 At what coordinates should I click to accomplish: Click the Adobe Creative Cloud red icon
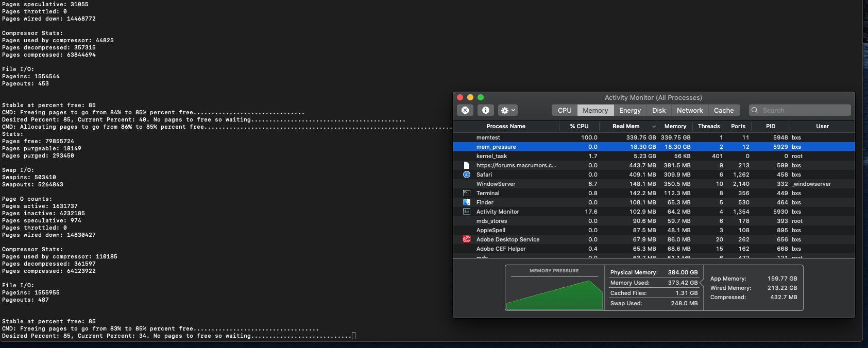[467, 239]
